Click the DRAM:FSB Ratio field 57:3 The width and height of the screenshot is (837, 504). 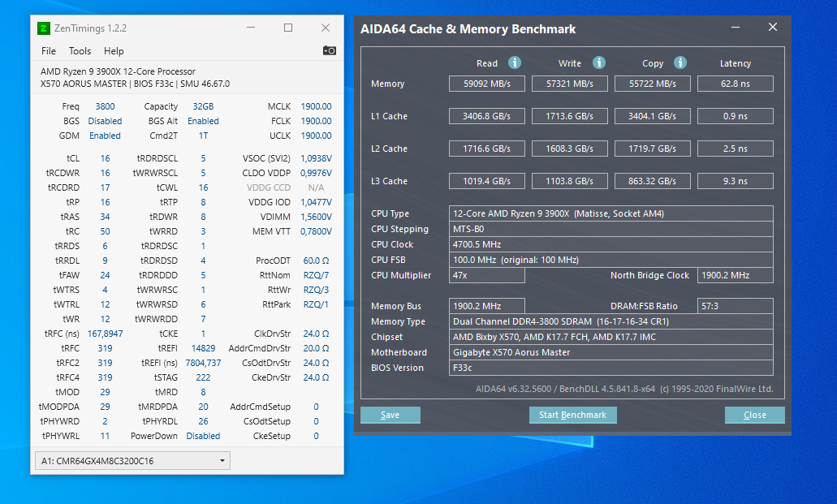[x=735, y=306]
